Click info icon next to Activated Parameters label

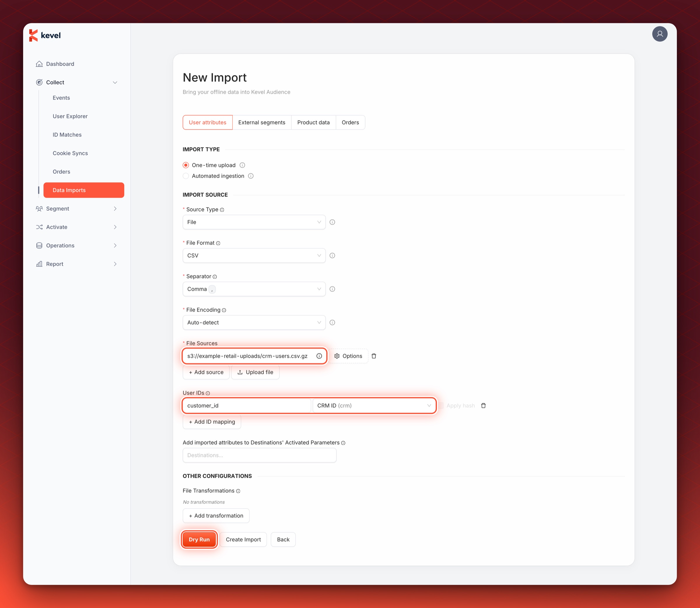click(x=343, y=443)
